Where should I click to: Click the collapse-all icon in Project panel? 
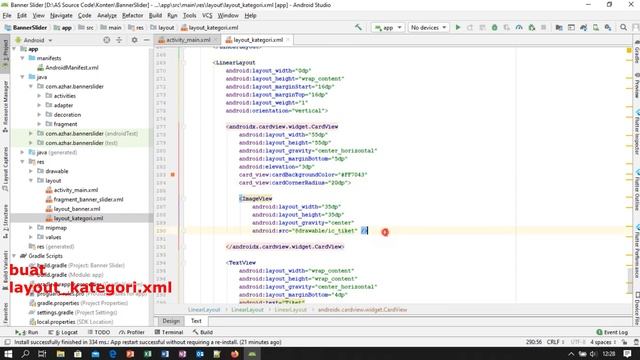(119, 40)
